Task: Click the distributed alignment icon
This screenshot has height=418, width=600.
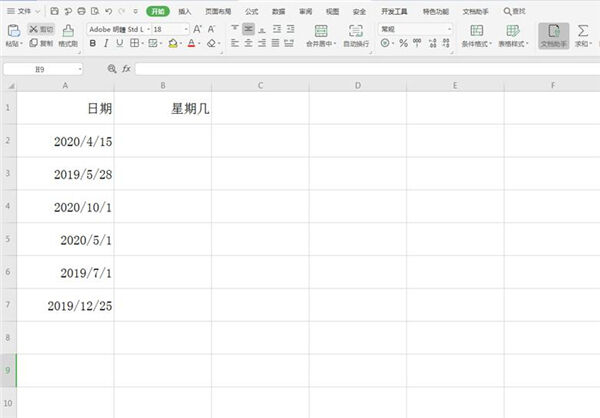Action: 289,43
